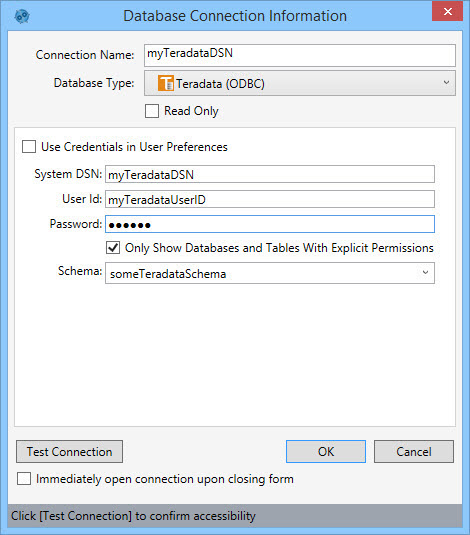Uncheck Only Show Databases With Explicit Permissions
This screenshot has width=470, height=535.
click(113, 248)
